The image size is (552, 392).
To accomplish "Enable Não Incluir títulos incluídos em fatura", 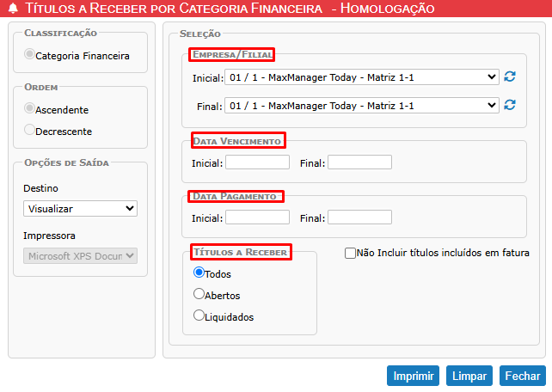I will click(x=350, y=253).
